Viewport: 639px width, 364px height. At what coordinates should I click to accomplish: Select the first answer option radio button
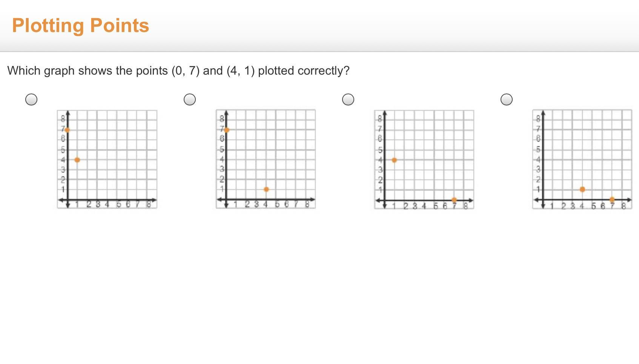point(31,99)
